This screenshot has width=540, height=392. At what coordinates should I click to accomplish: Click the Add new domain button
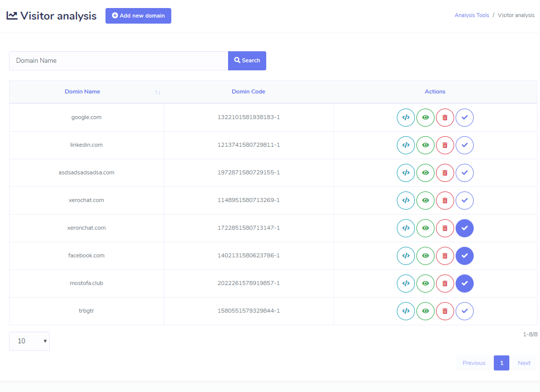(138, 16)
